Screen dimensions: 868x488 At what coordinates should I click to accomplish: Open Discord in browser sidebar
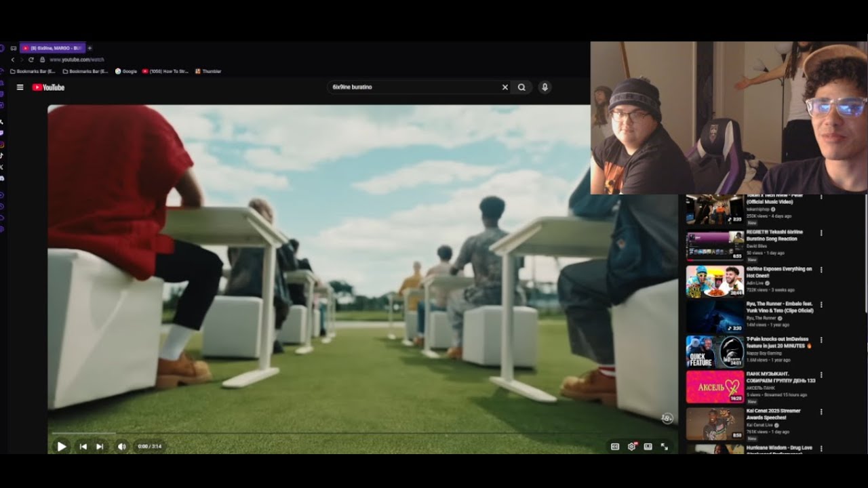click(2, 178)
